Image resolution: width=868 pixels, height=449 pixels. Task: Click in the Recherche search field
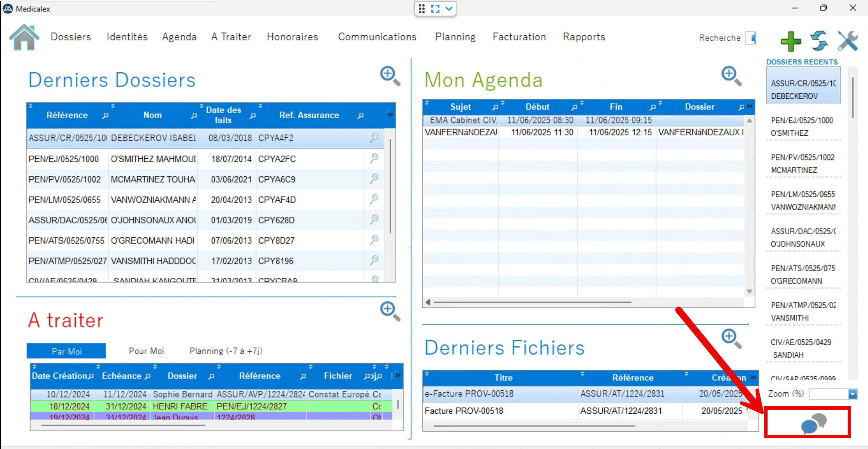[x=751, y=38]
